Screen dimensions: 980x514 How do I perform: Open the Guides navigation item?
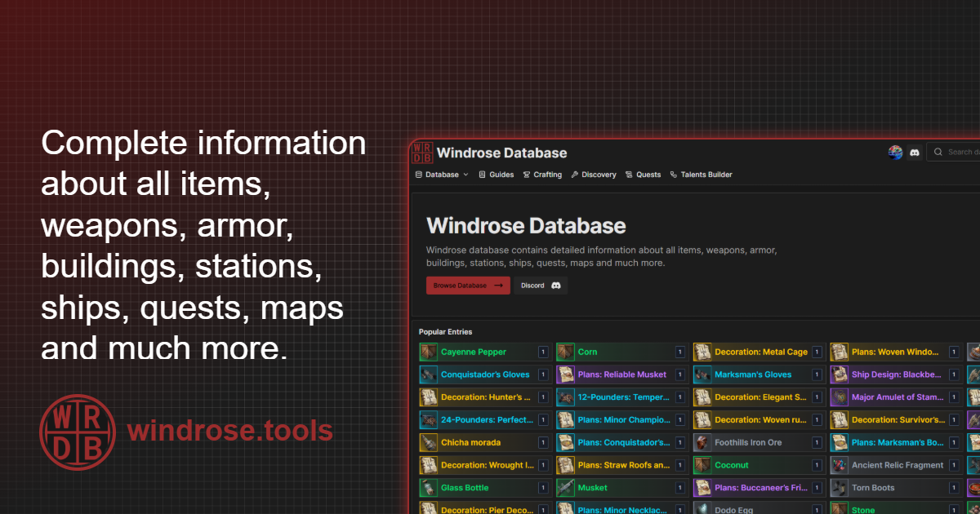tap(497, 175)
